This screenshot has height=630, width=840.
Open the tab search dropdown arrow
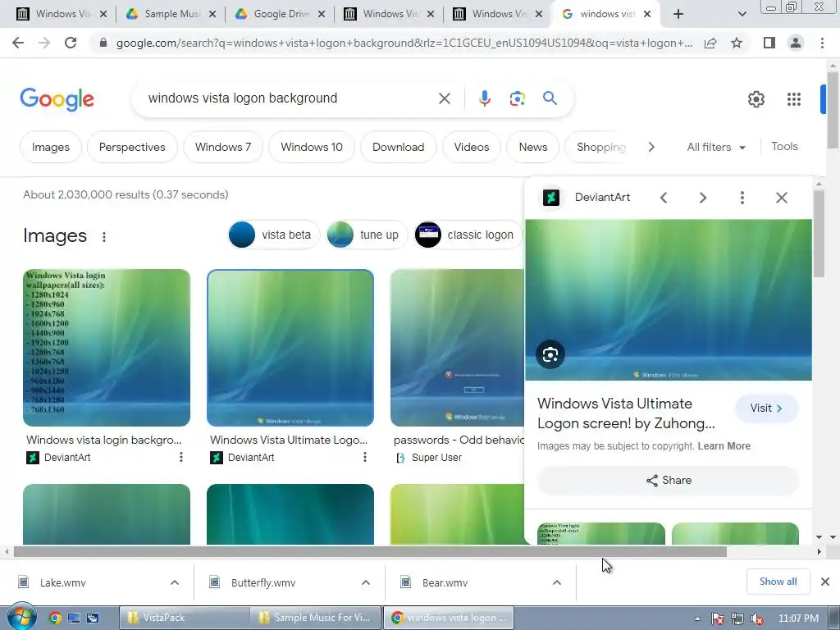coord(742,14)
